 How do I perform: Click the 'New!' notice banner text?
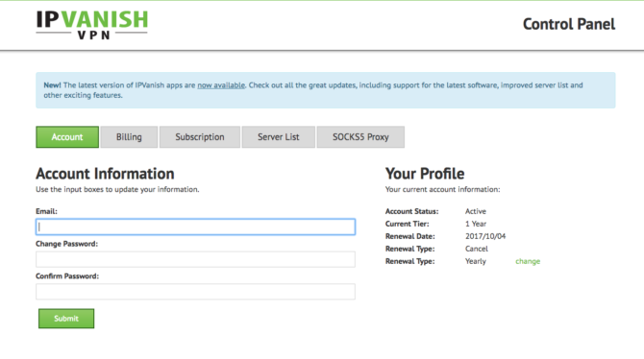click(x=313, y=90)
